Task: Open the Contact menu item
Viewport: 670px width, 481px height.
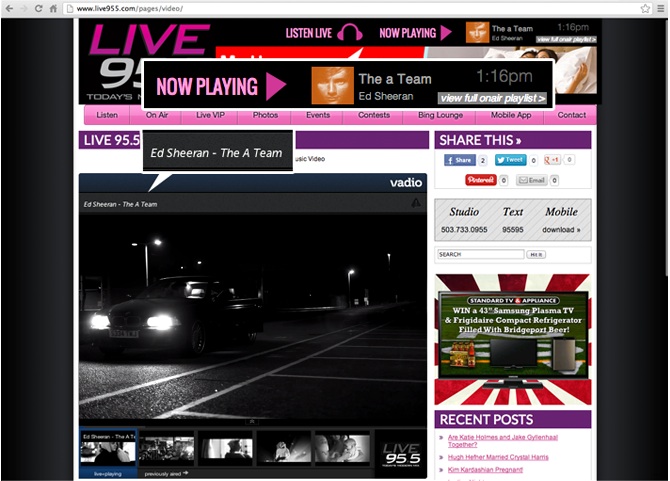Action: coord(571,115)
